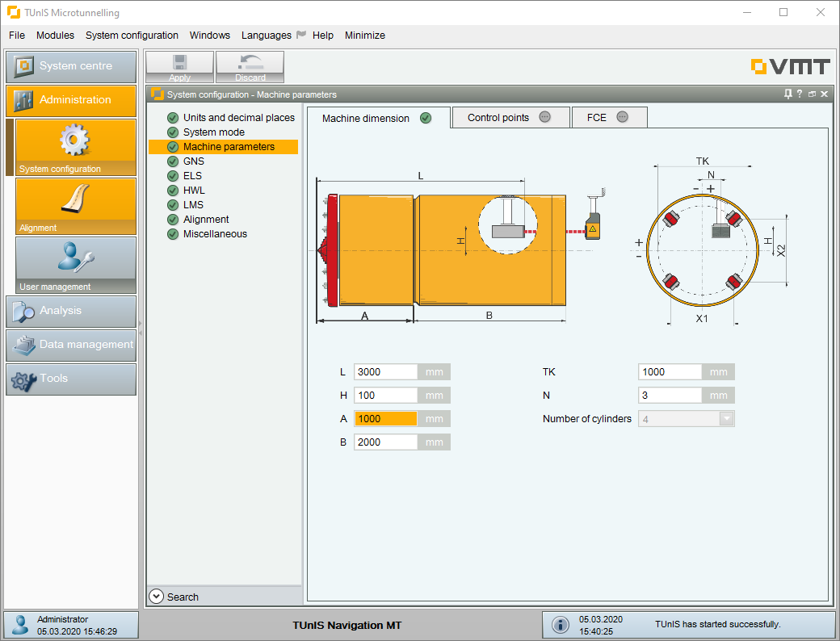840x641 pixels.
Task: Click the green check on Machine dimension tab
Action: pyautogui.click(x=426, y=118)
